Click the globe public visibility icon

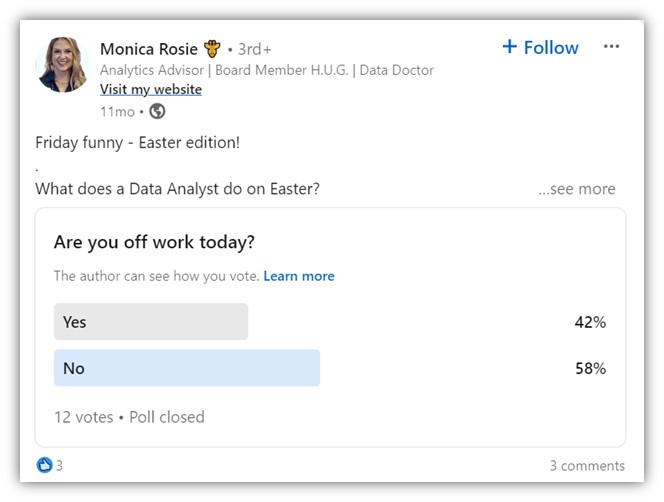(157, 111)
